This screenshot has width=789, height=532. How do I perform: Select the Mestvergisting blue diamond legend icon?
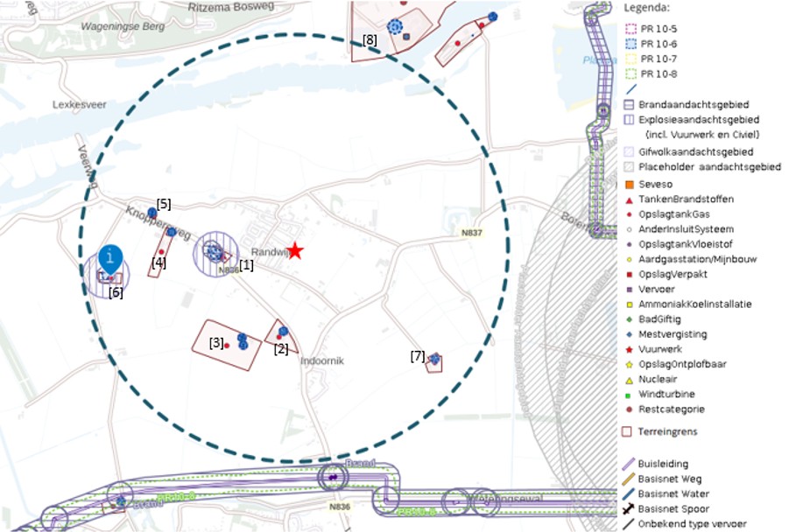pyautogui.click(x=629, y=334)
